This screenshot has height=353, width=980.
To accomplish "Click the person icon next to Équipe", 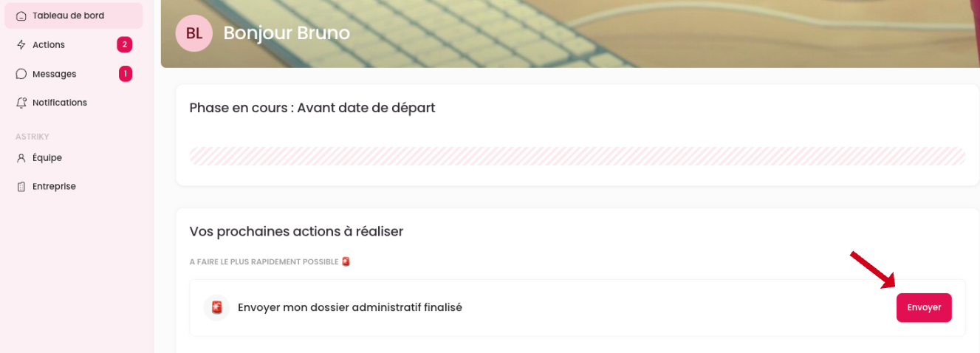I will [x=21, y=158].
